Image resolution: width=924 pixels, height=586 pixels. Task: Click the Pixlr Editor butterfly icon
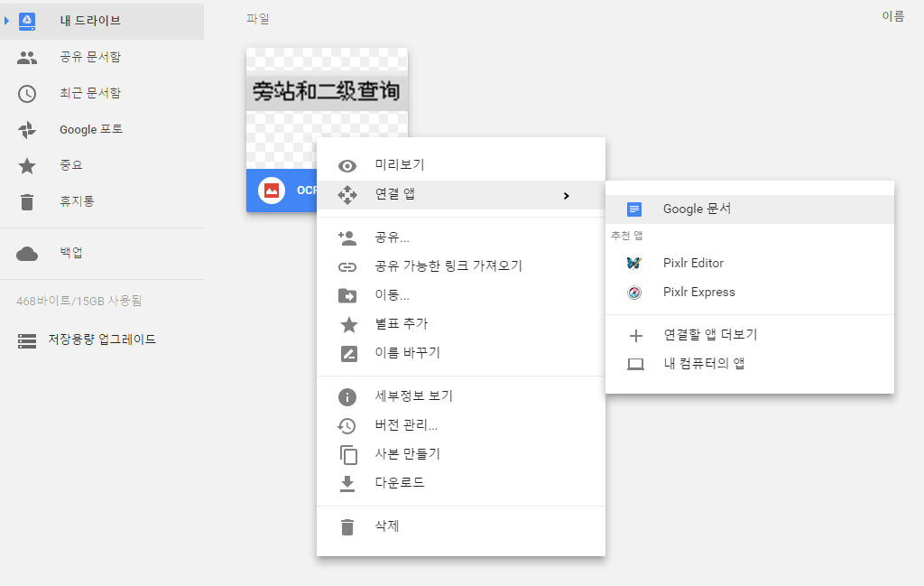(634, 263)
